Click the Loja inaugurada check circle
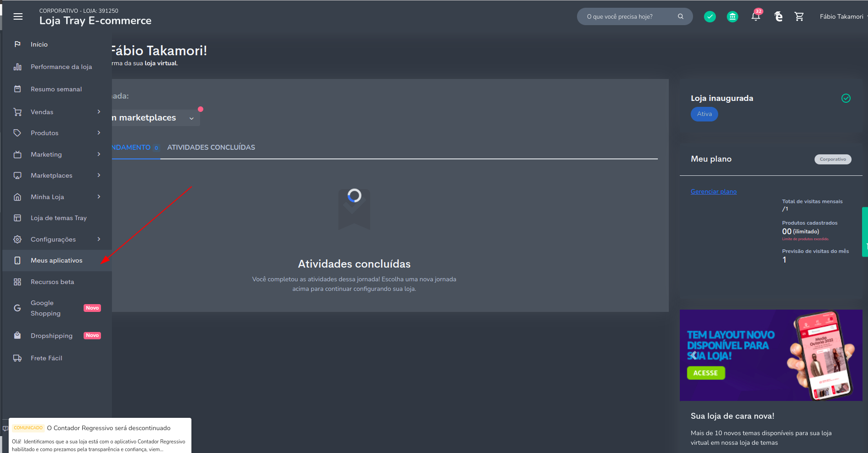 tap(846, 98)
